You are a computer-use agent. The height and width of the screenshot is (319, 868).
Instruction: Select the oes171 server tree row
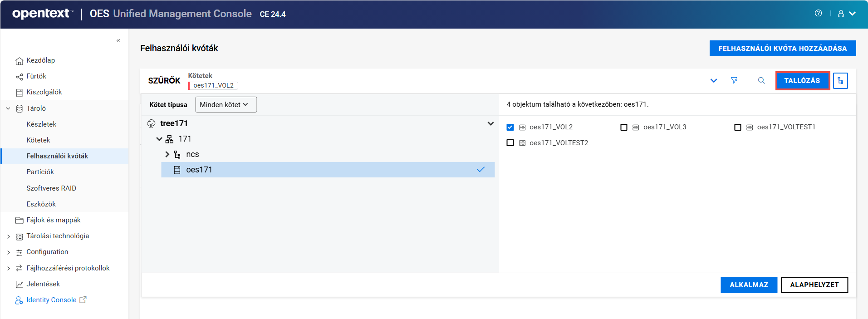327,170
